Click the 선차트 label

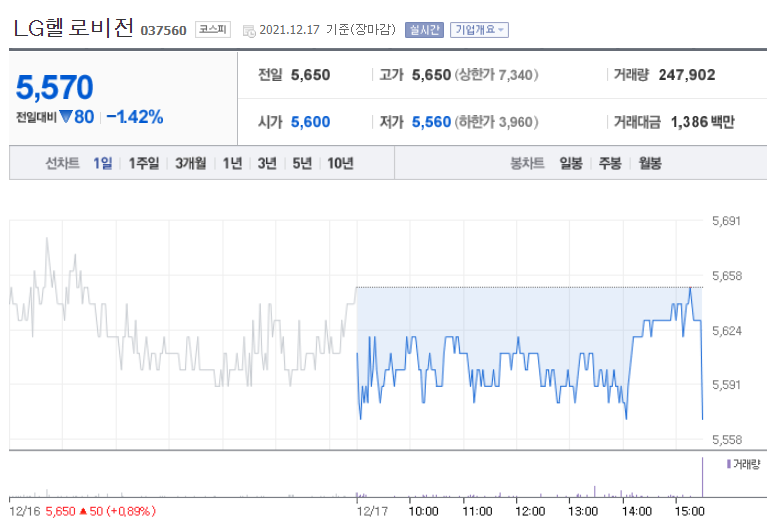tap(62, 163)
